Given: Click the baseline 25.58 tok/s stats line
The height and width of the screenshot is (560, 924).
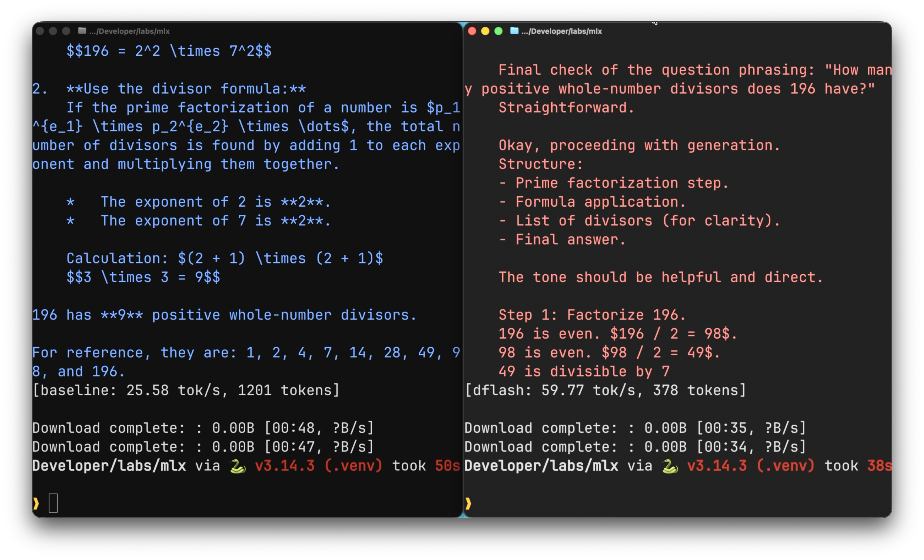Looking at the screenshot, I should [186, 390].
